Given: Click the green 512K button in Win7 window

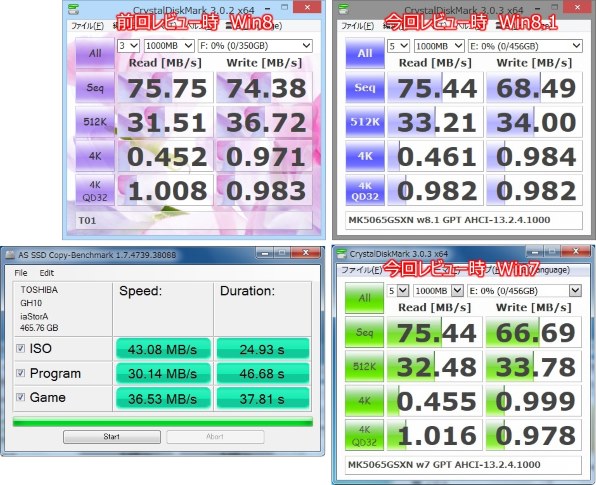Looking at the screenshot, I should [364, 367].
